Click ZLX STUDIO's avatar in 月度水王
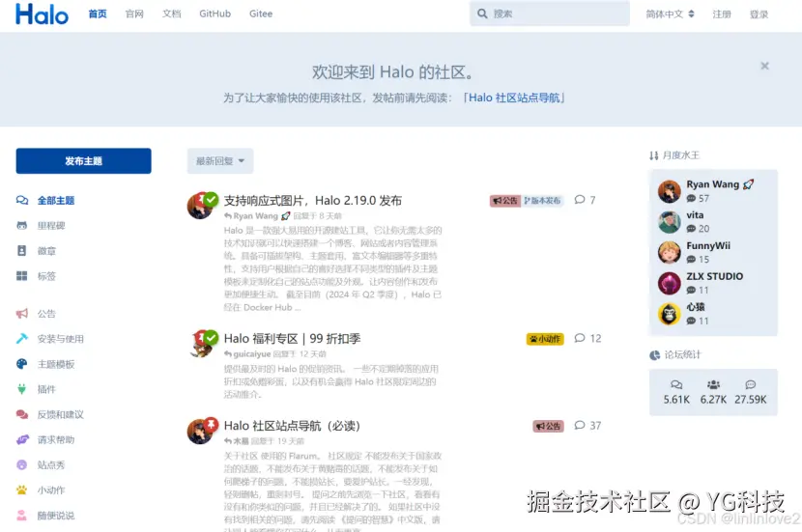Viewport: 802px width, 532px height. 669,283
